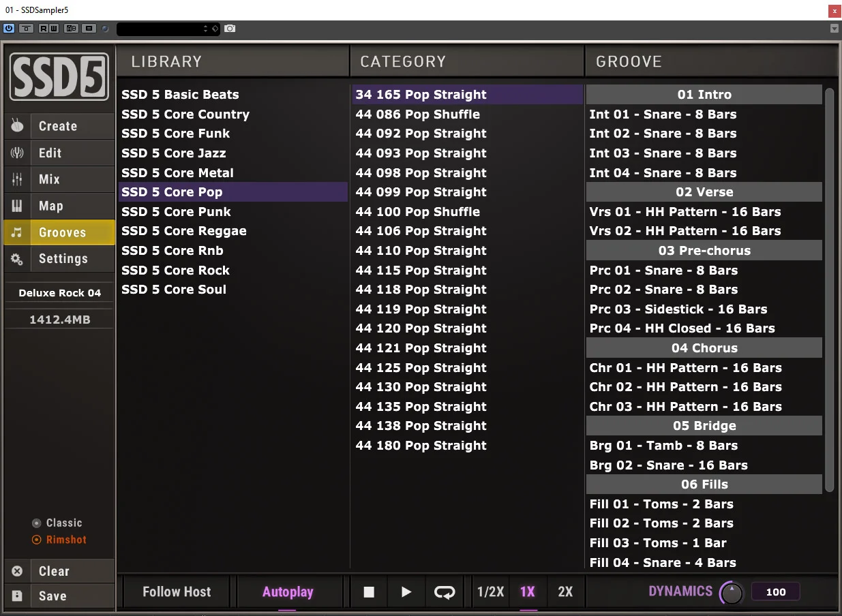The image size is (842, 616).
Task: Collapse the 05 Bridge groove section
Action: 704,426
